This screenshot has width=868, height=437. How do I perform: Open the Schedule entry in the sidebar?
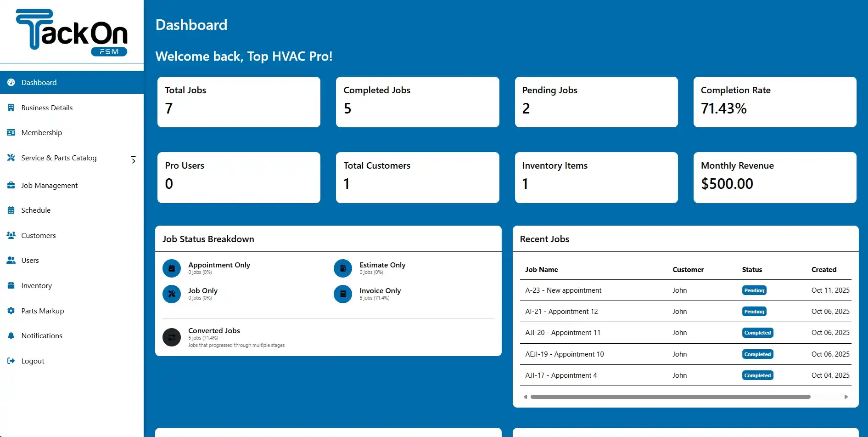[x=35, y=210]
